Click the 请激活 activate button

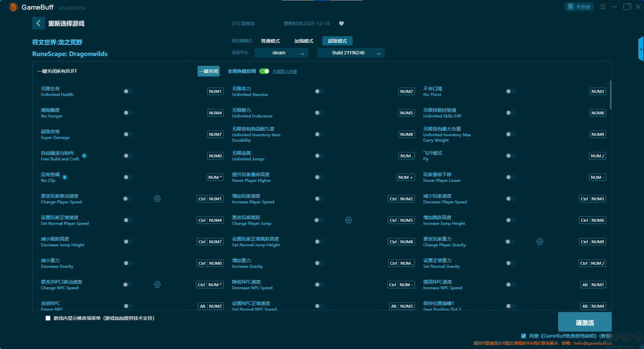pyautogui.click(x=585, y=322)
